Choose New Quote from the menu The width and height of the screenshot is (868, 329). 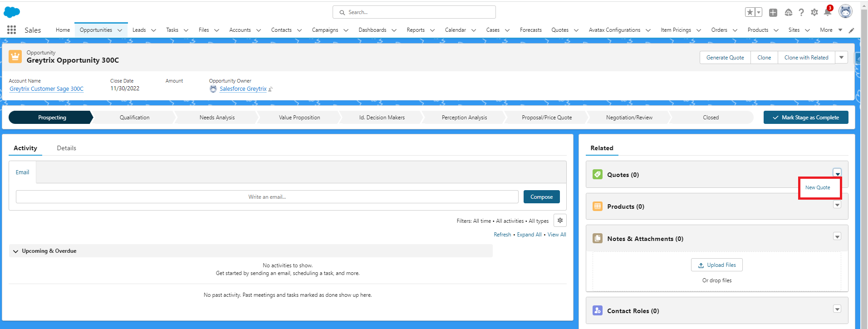(x=818, y=187)
